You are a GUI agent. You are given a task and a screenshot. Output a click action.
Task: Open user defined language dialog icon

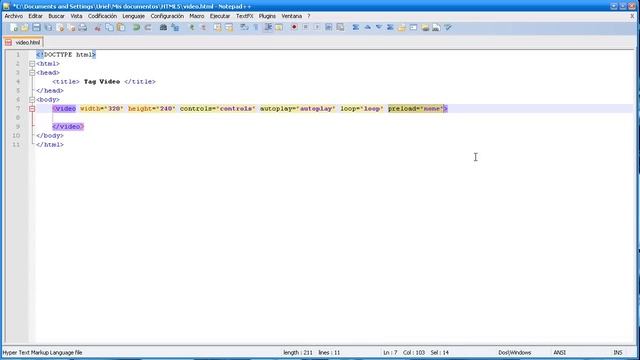[x=279, y=28]
